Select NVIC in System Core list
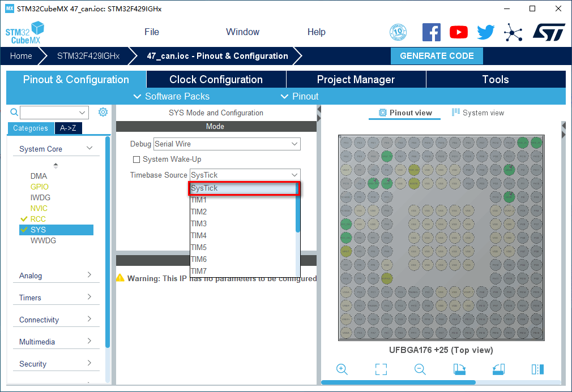The image size is (572, 392). click(39, 208)
